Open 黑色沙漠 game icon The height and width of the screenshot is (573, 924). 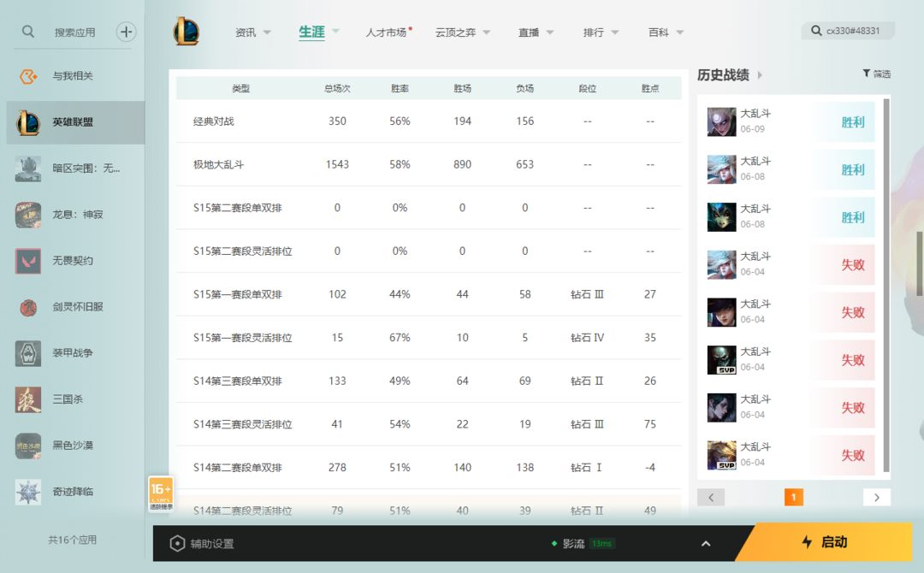tap(28, 446)
